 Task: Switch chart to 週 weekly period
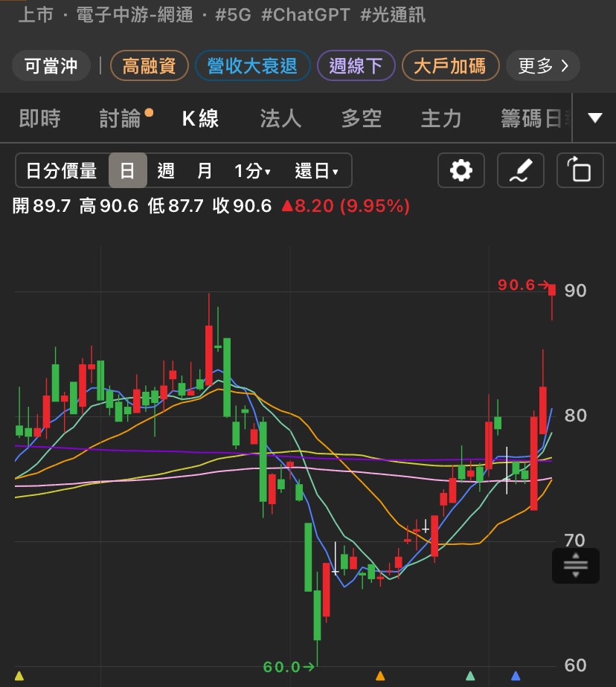tap(166, 170)
